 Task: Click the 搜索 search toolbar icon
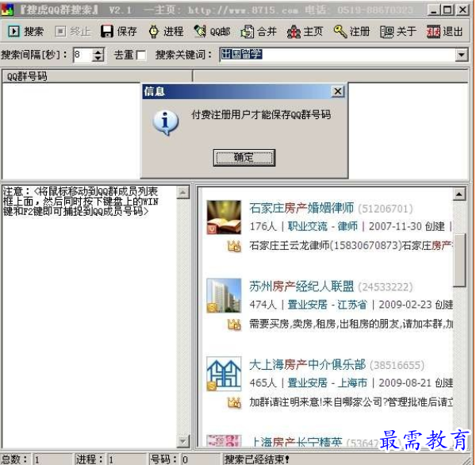tap(13, 31)
